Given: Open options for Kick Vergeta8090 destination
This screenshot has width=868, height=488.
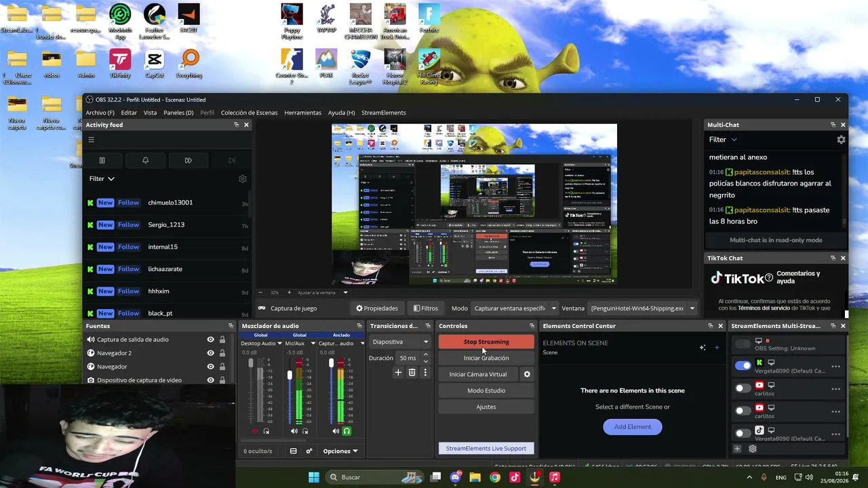Looking at the screenshot, I should [835, 367].
